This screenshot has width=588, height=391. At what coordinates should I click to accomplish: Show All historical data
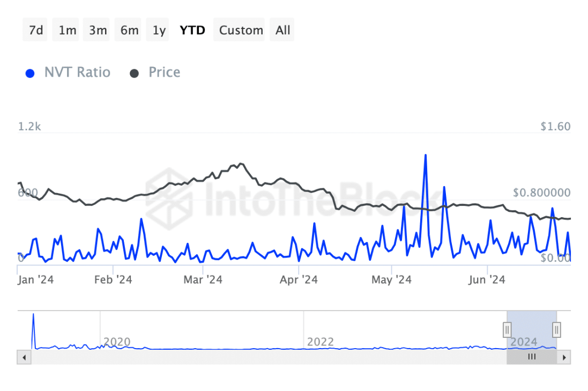[282, 30]
